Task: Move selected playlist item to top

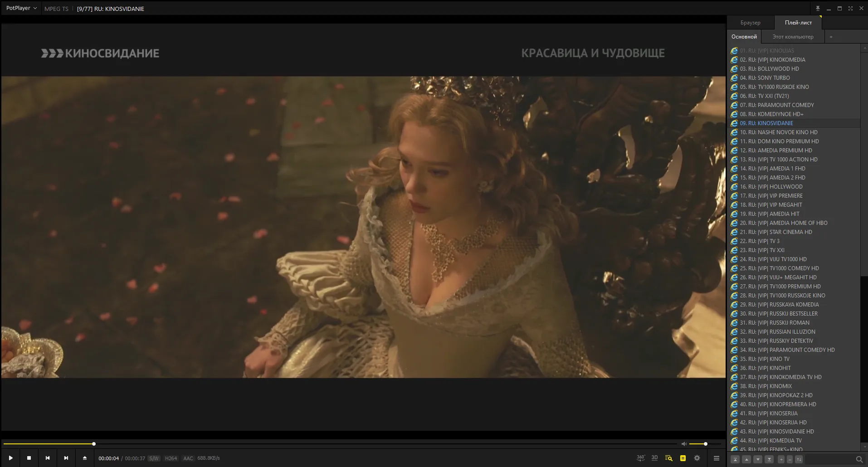Action: click(736, 459)
